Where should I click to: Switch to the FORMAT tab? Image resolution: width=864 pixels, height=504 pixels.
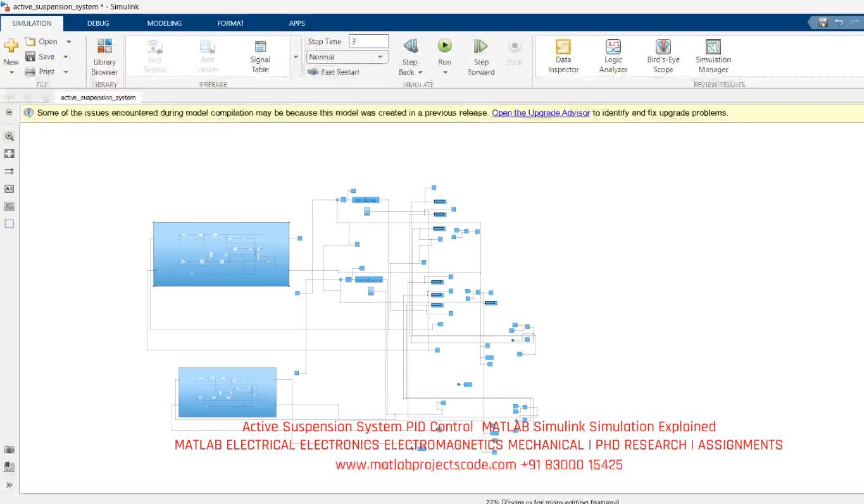click(x=230, y=23)
